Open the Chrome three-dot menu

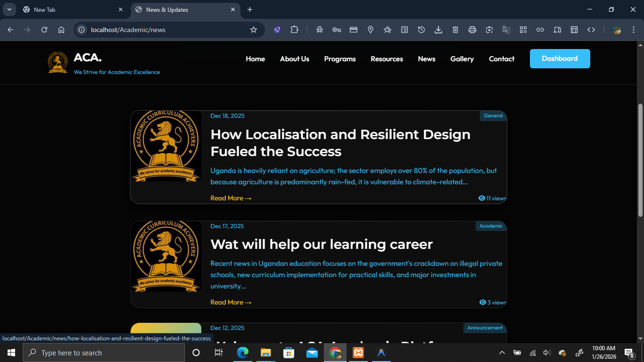pyautogui.click(x=633, y=30)
